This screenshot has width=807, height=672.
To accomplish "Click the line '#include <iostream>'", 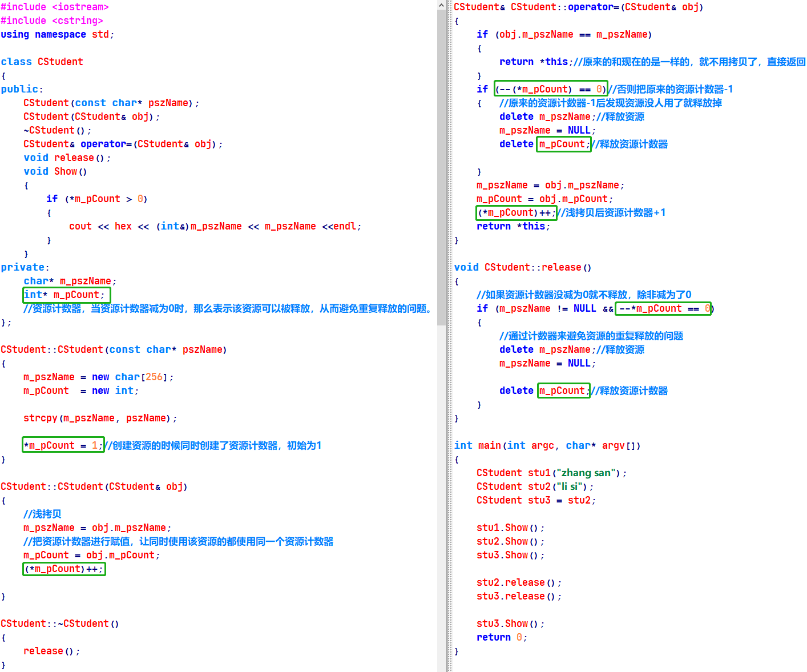I will pyautogui.click(x=55, y=7).
